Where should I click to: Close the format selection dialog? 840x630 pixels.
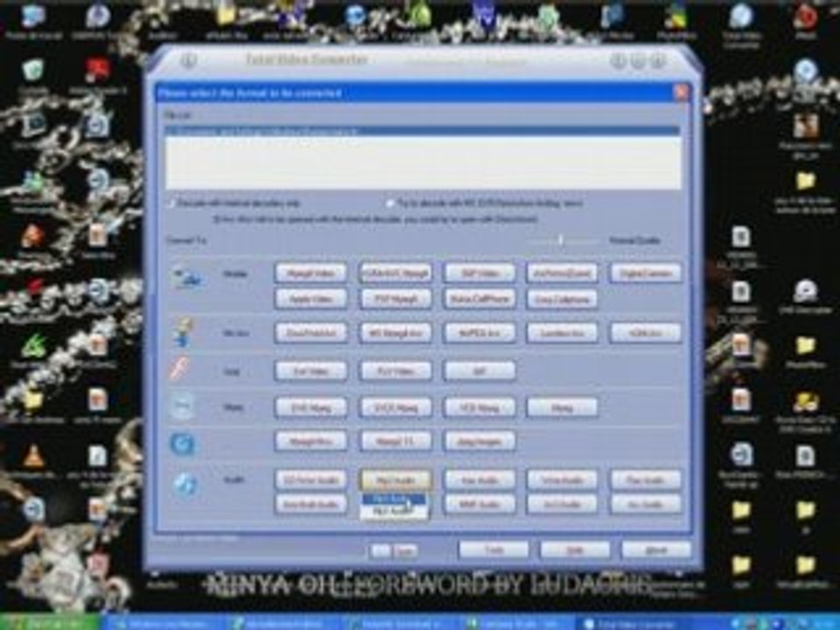click(x=681, y=92)
